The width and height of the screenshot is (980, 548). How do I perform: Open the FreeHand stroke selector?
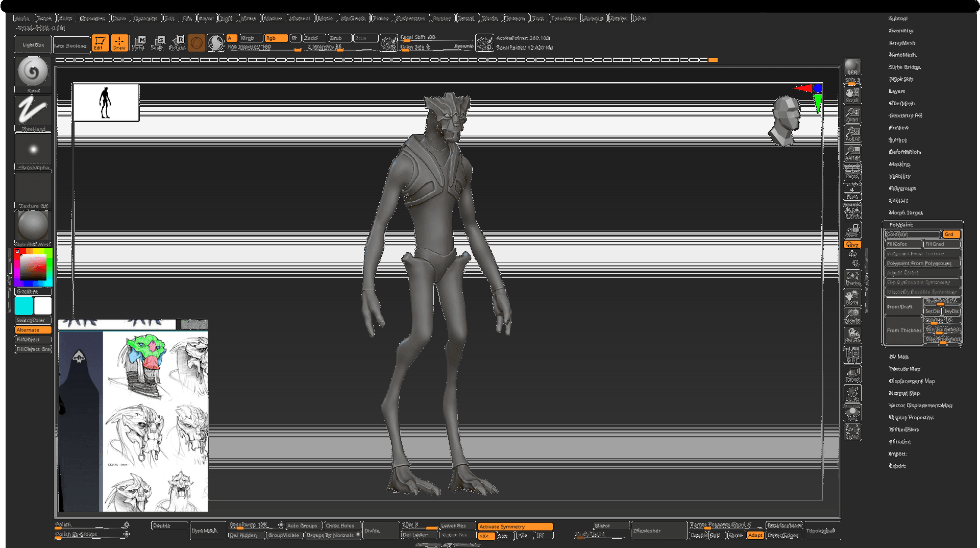pos(33,113)
